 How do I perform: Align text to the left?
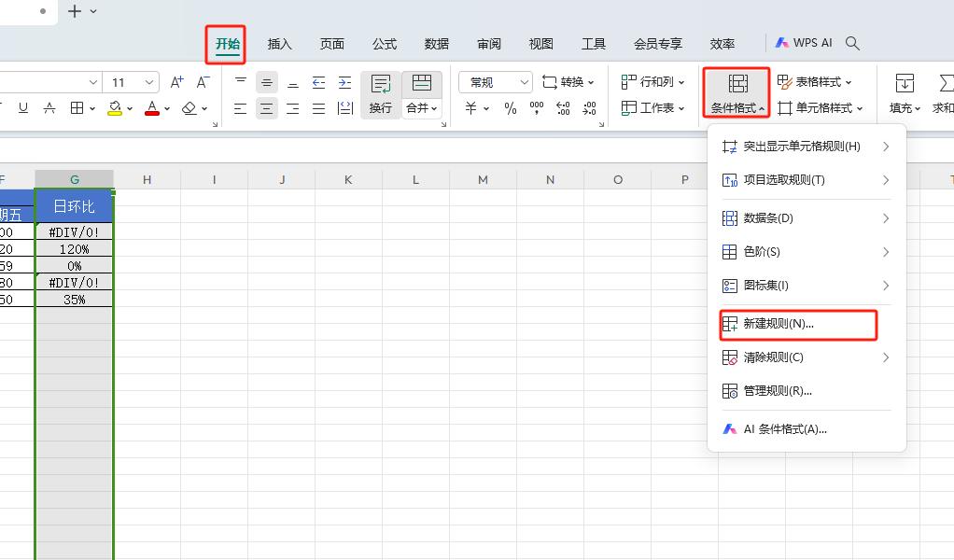coord(240,109)
